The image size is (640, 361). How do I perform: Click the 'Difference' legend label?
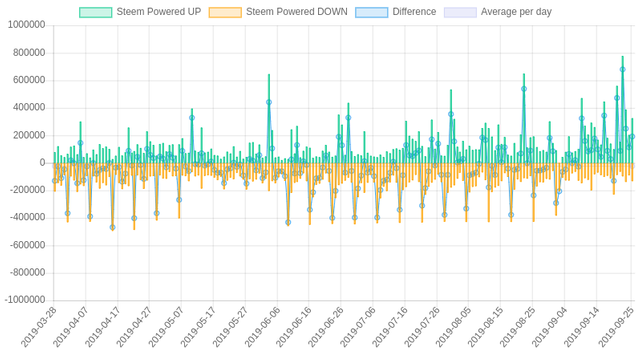414,12
